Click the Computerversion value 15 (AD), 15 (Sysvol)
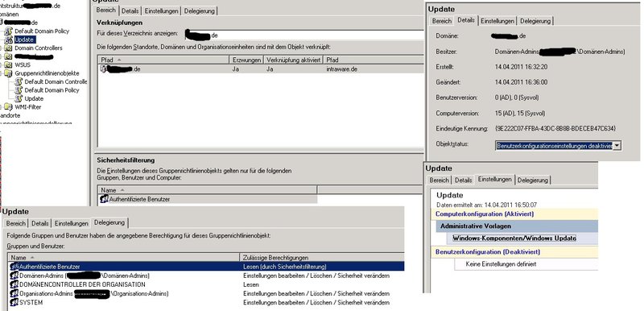Viewport: 644px width, 311px height. click(519, 113)
